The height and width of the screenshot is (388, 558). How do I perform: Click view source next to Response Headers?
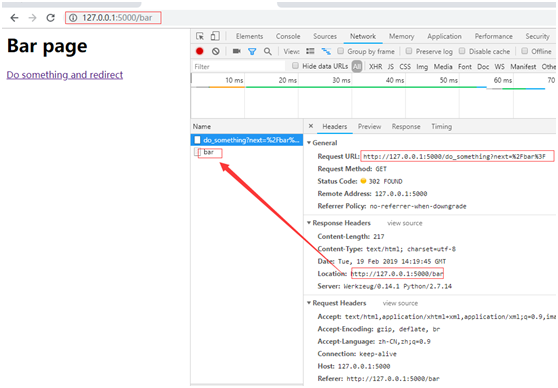tap(405, 223)
